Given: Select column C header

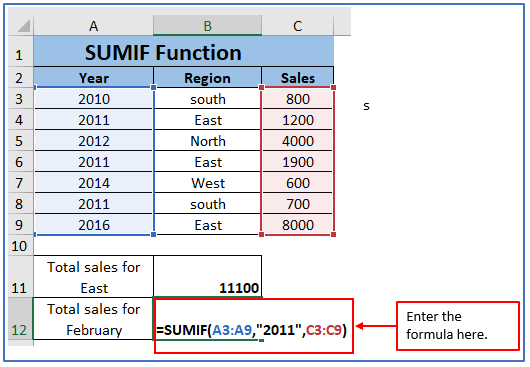Looking at the screenshot, I should [x=297, y=26].
